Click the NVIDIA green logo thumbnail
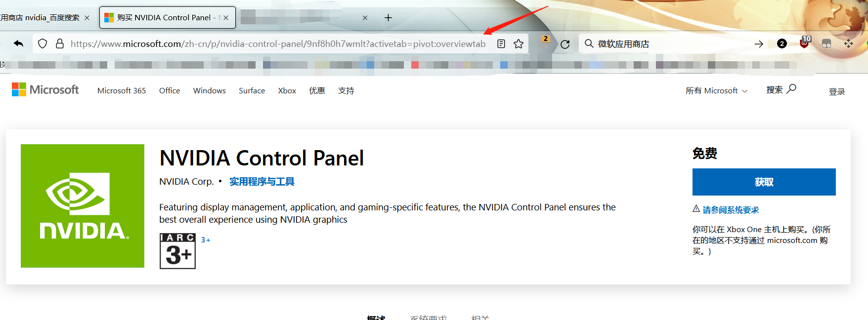Viewport: 868px width, 320px height. tap(83, 206)
